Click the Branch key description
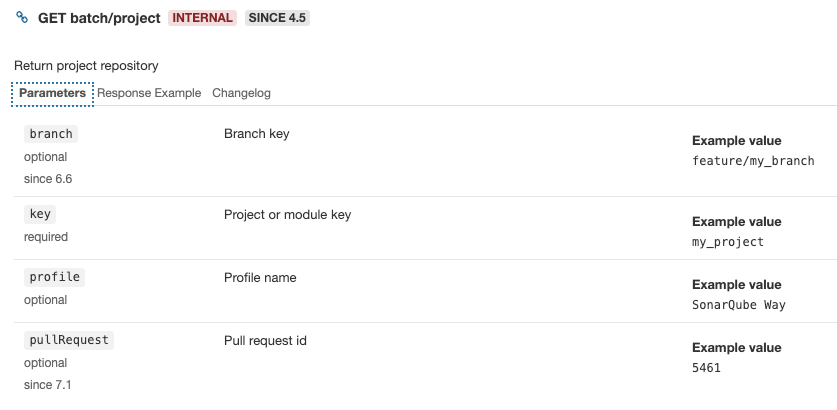The height and width of the screenshot is (410, 837). tap(257, 134)
